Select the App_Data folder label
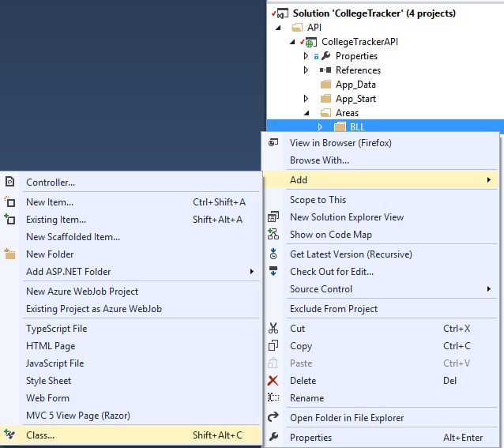The width and height of the screenshot is (504, 448). pos(355,85)
